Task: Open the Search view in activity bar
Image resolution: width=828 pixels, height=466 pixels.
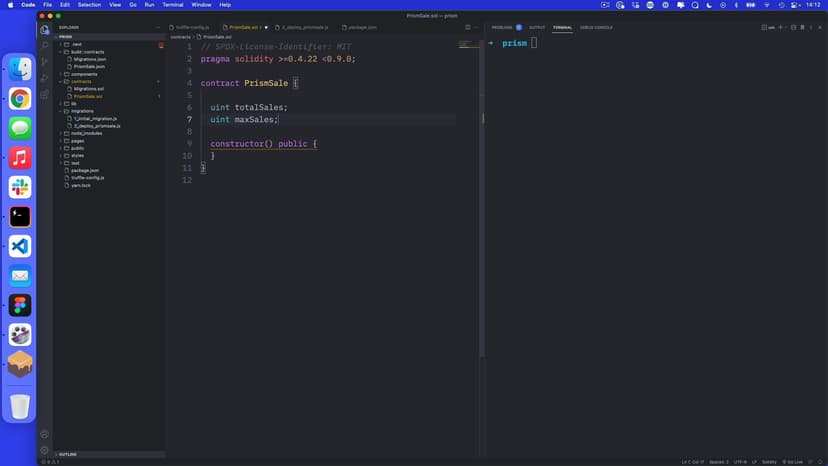Action: pyautogui.click(x=45, y=45)
